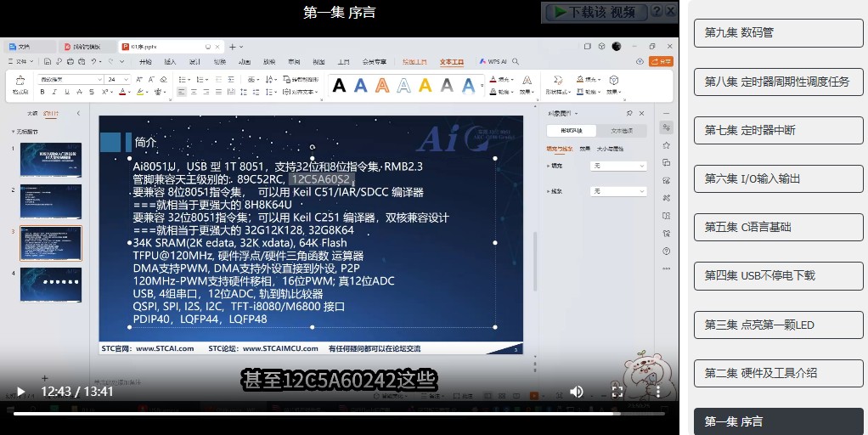868x435 pixels.
Task: Open the 动画 ribbon tab
Action: 245,62
